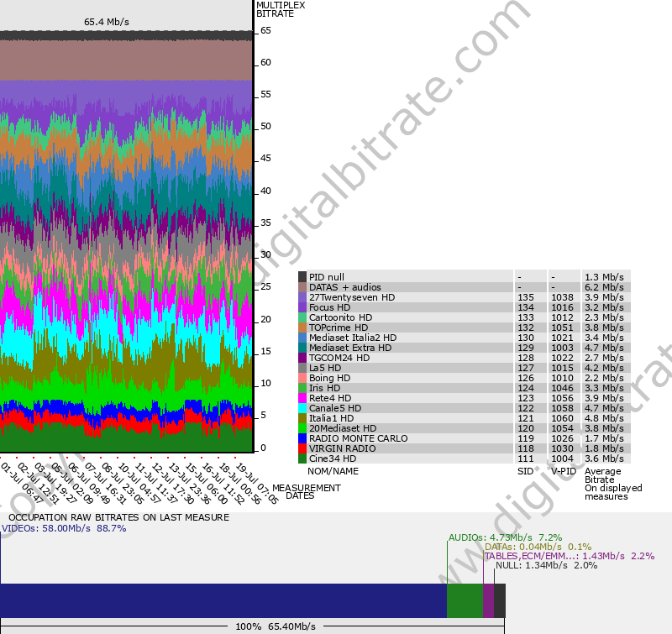Click the Iris HD green swatch
Screen dimensions: 672x634
302,388
